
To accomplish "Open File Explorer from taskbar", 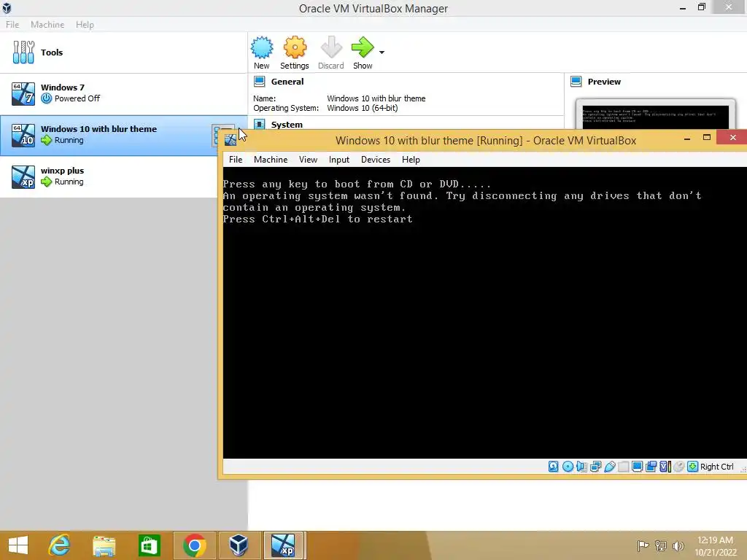I will point(104,545).
